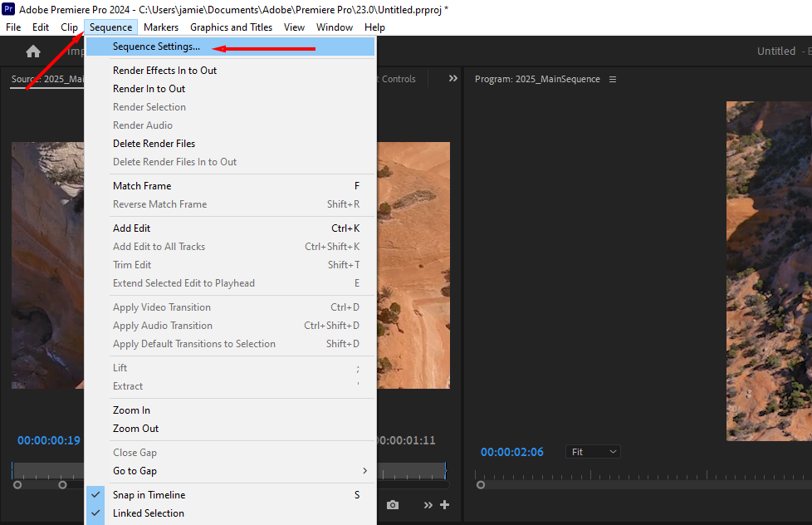Click Delete Render Files In to Out
This screenshot has width=812, height=525.
tap(231, 162)
